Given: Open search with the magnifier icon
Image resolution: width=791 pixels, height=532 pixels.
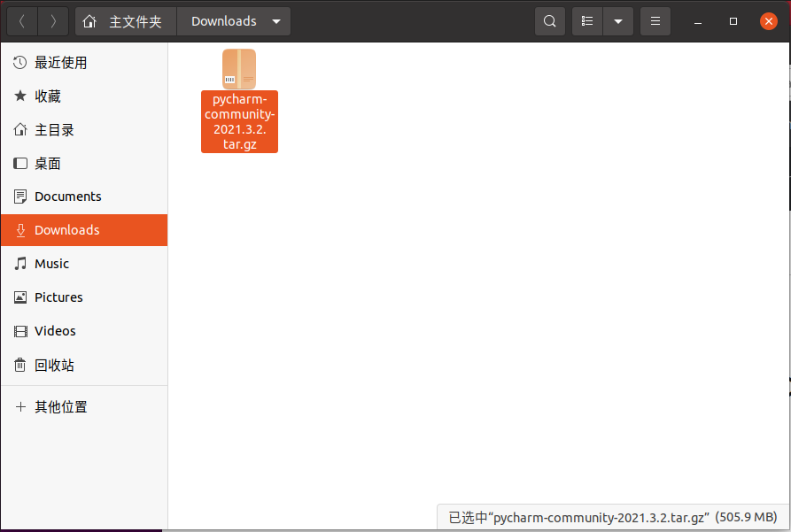Looking at the screenshot, I should coord(550,21).
